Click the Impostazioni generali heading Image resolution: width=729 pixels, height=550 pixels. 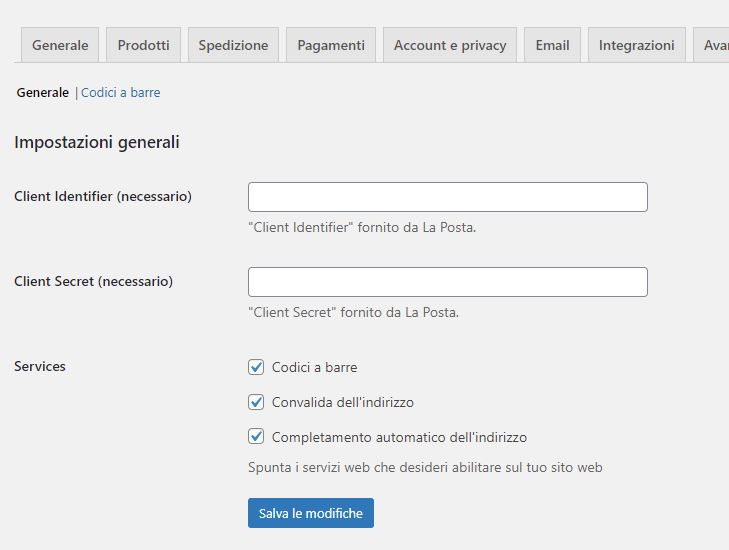tap(97, 143)
